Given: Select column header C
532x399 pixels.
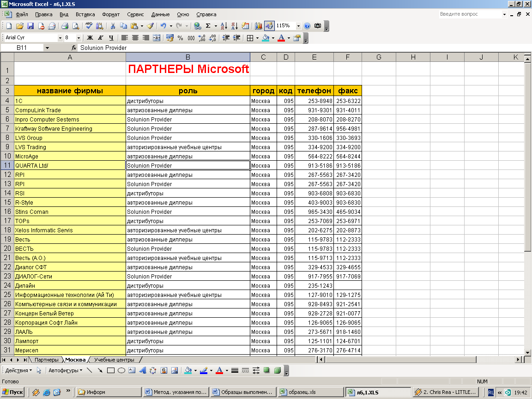Looking at the screenshot, I should point(263,57).
